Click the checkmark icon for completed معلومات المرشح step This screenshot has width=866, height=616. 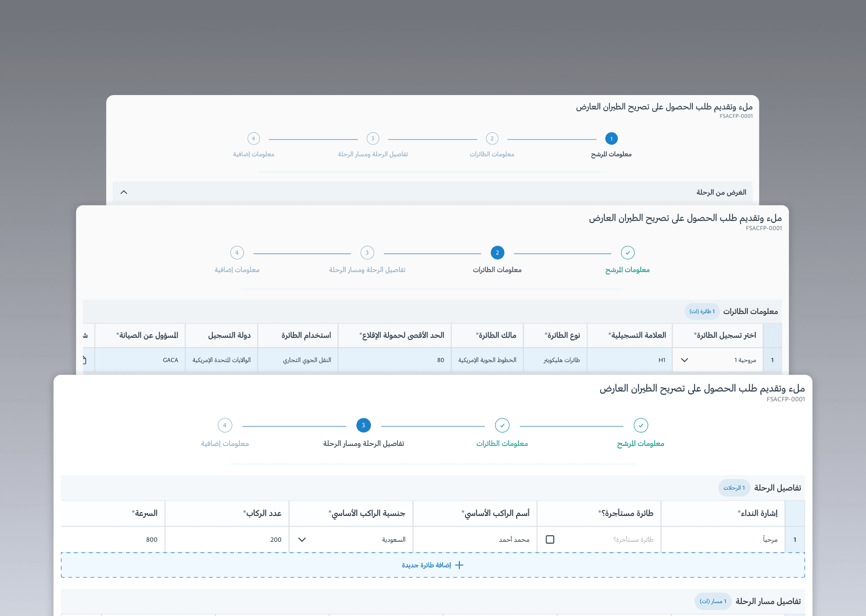click(x=641, y=426)
